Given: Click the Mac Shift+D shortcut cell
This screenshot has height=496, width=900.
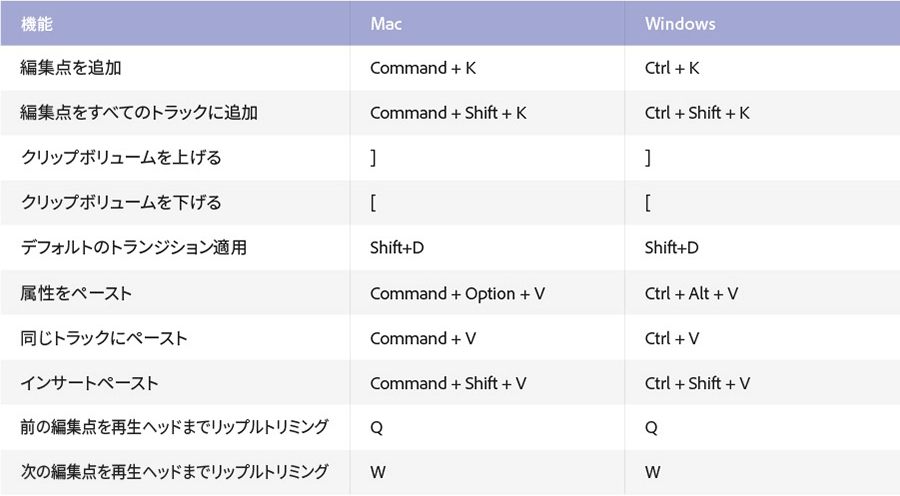Looking at the screenshot, I should [397, 248].
